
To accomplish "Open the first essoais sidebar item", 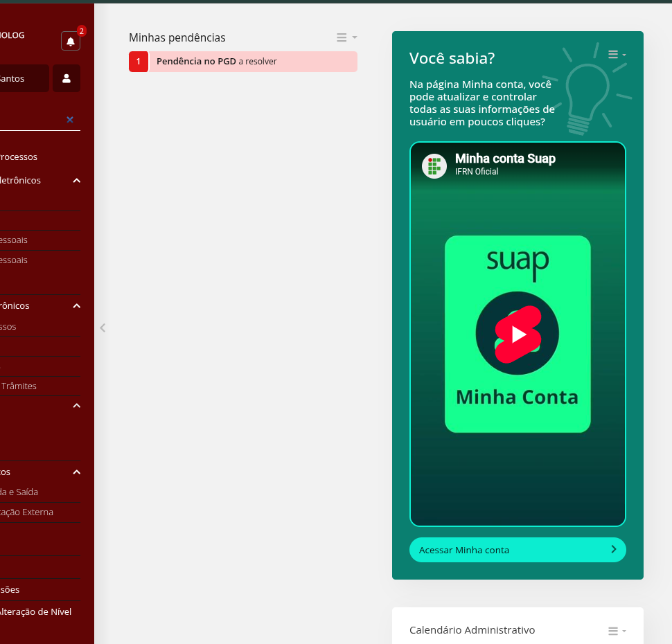I will tap(14, 240).
